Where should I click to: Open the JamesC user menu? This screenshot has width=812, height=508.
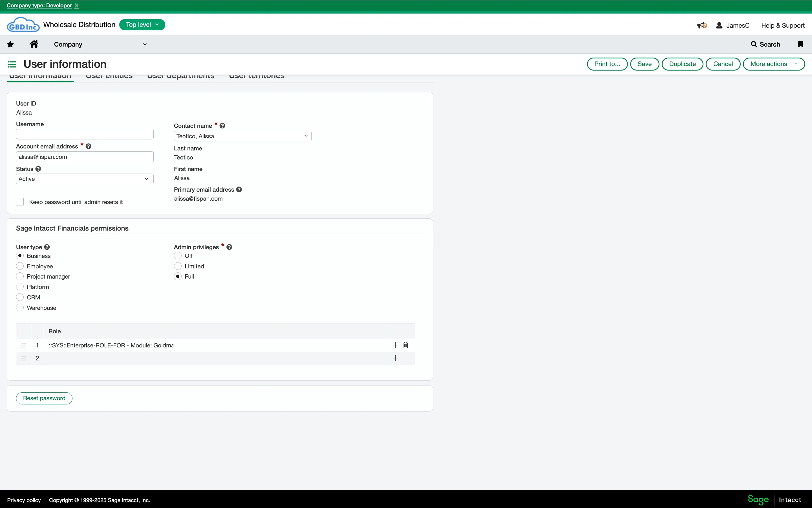pos(733,25)
